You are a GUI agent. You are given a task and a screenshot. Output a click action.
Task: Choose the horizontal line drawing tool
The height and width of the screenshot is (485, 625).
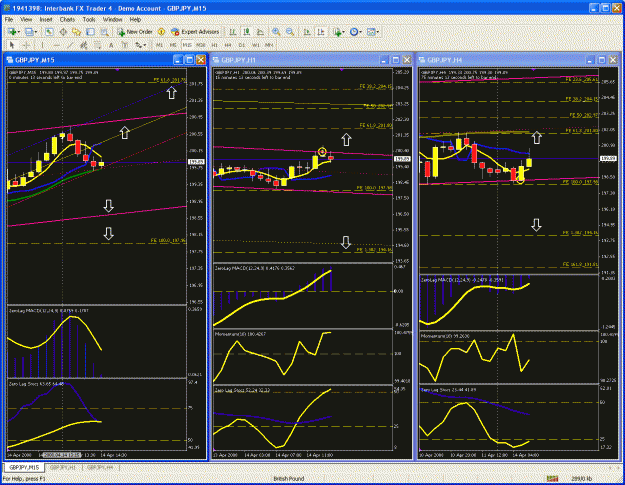(x=57, y=45)
